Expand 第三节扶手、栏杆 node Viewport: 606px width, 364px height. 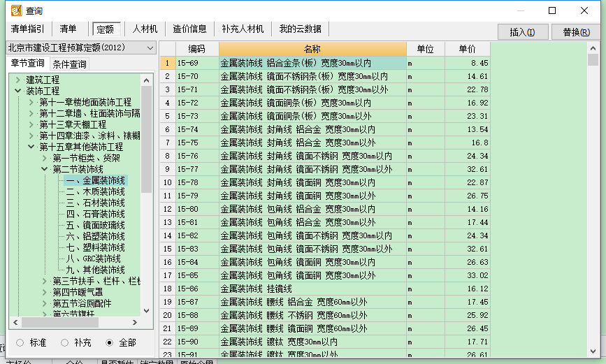click(45, 282)
